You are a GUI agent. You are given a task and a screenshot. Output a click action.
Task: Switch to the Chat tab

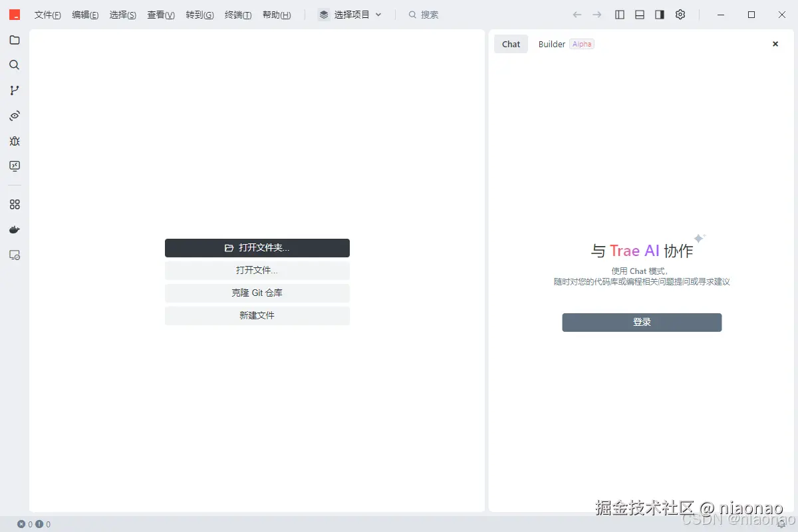coord(510,44)
